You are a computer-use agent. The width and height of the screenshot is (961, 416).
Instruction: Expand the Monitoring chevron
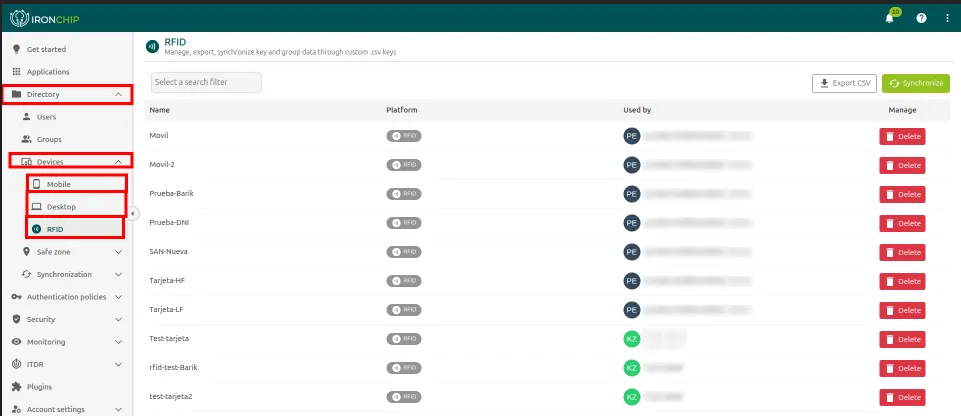tap(119, 342)
